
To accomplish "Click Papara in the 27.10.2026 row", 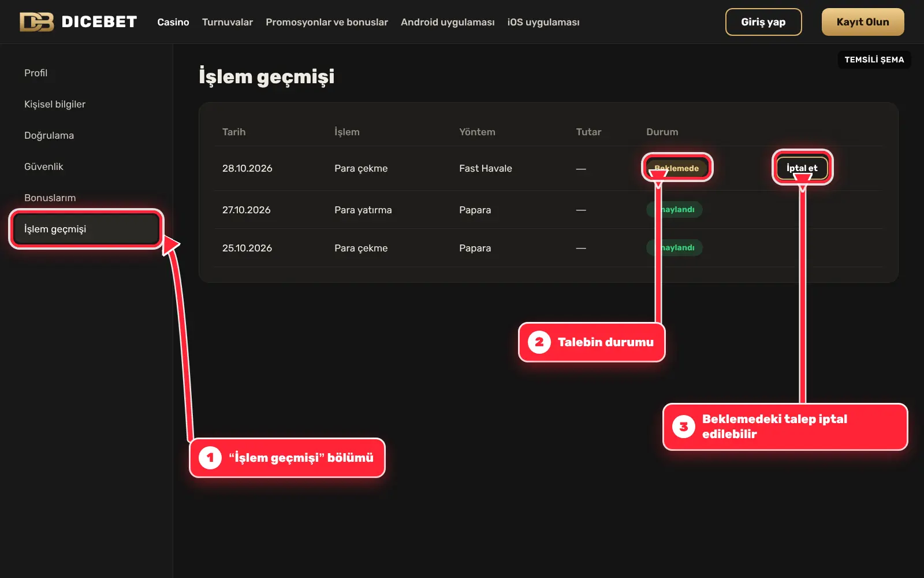I will point(475,210).
